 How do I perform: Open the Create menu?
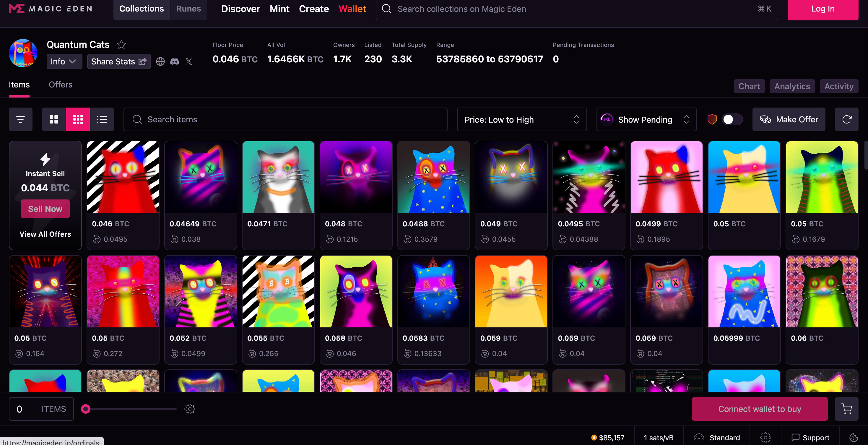click(x=314, y=9)
